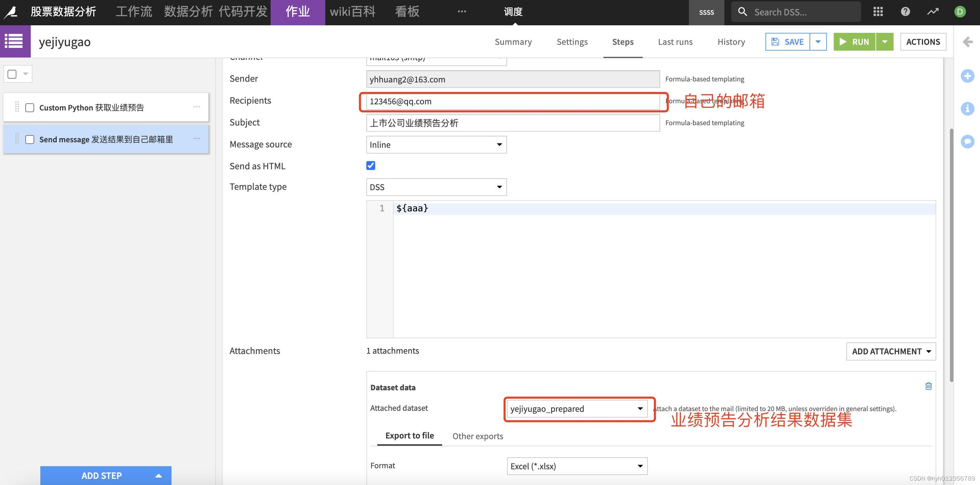Open the Format Excel (*.xlsx) dropdown
This screenshot has width=980, height=485.
[x=577, y=466]
